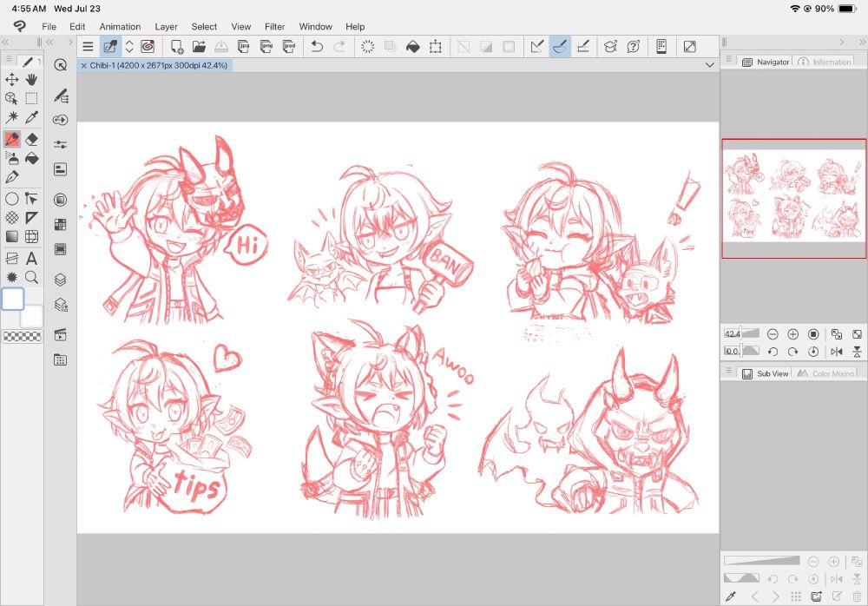Choose the fountain pen nib tool
The height and width of the screenshot is (606, 868).
[11, 177]
